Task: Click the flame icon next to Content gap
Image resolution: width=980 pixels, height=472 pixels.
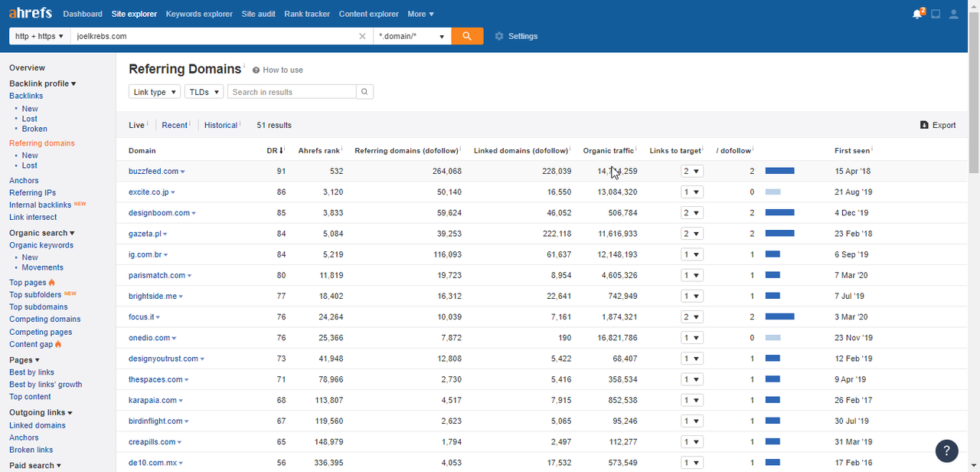Action: pyautogui.click(x=58, y=345)
